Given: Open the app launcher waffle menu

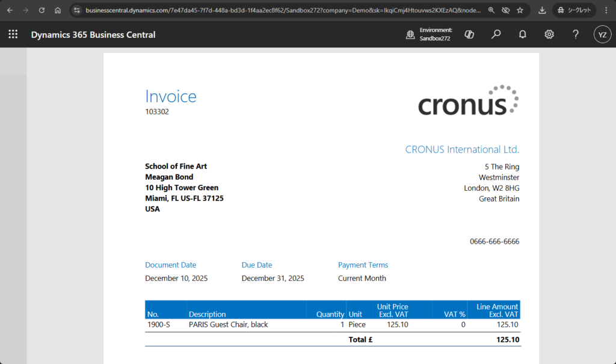Looking at the screenshot, I should pos(13,34).
